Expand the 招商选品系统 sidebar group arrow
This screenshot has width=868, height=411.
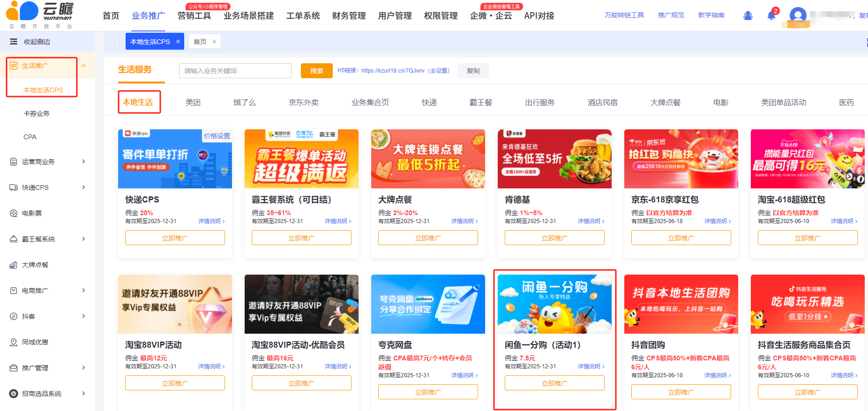(84, 394)
